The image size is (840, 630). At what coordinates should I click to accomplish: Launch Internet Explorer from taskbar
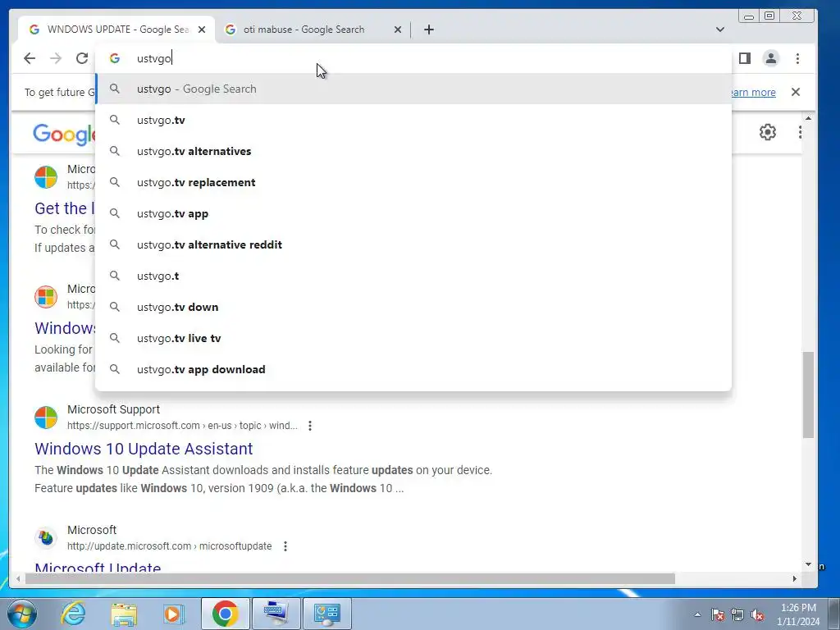[x=73, y=614]
